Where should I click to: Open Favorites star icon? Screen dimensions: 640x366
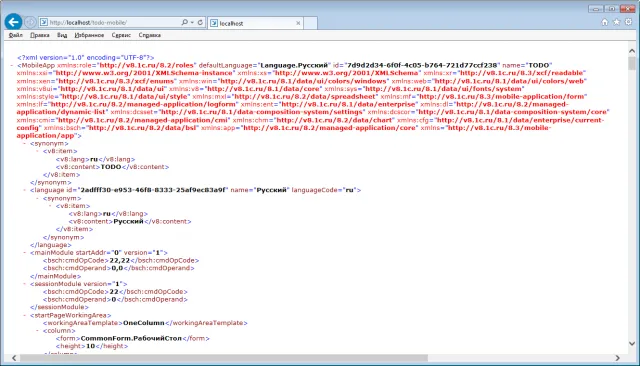point(617,22)
